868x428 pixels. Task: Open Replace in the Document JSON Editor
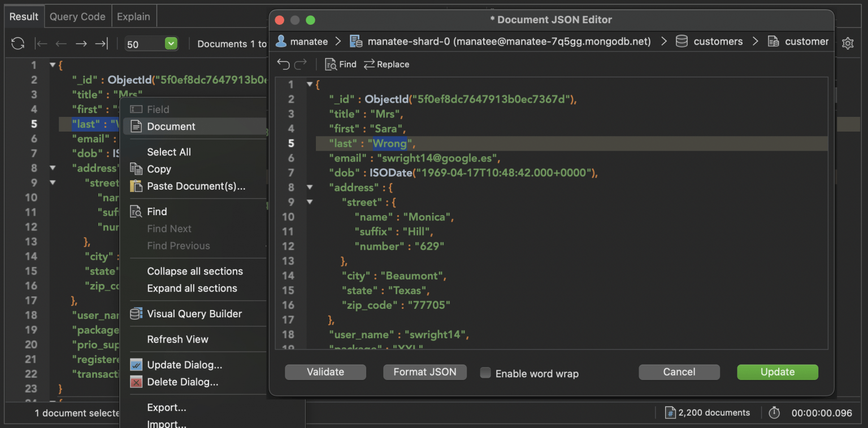coord(387,64)
